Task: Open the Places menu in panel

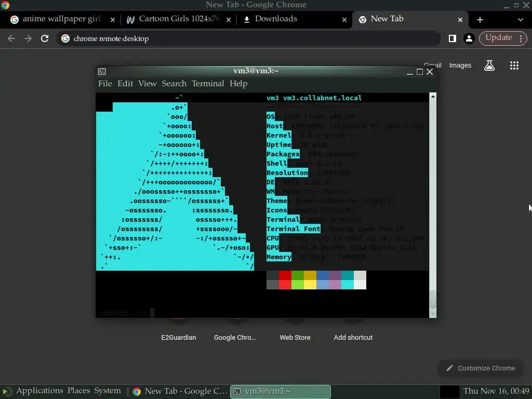Action: click(79, 391)
